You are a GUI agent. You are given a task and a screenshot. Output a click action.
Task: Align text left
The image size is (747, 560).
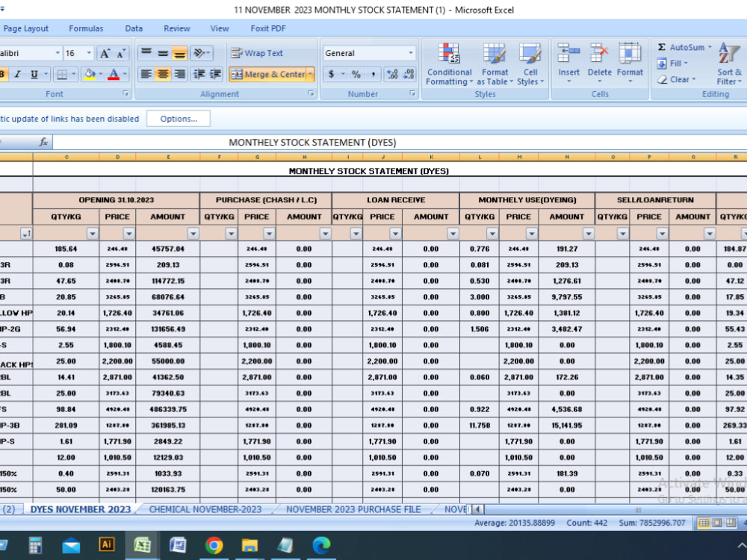point(146,74)
